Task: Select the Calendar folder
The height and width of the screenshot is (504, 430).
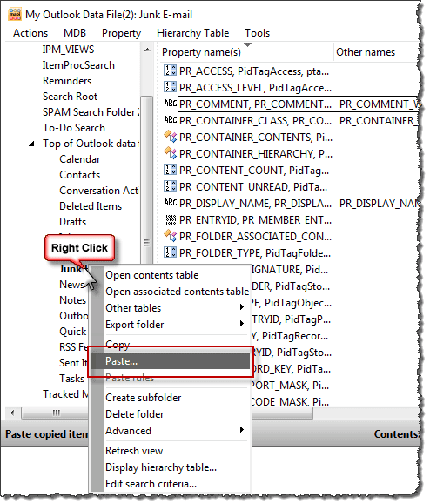Action: click(80, 159)
